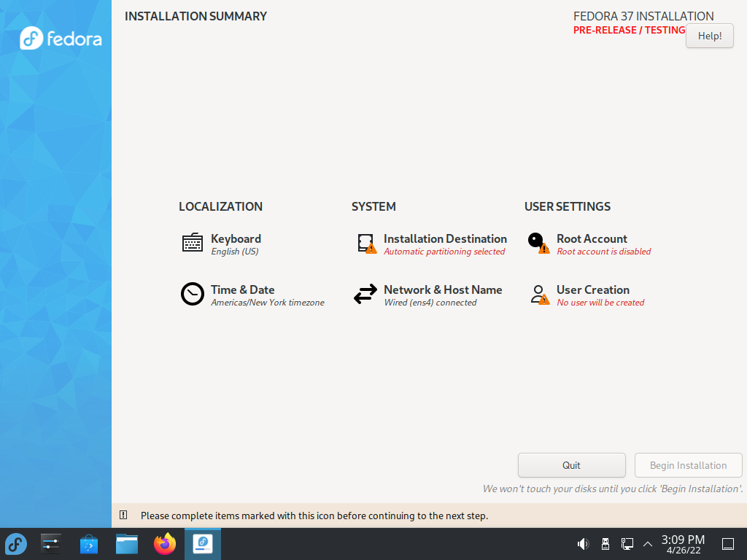
Task: Open Time & Date settings label
Action: [x=242, y=289]
